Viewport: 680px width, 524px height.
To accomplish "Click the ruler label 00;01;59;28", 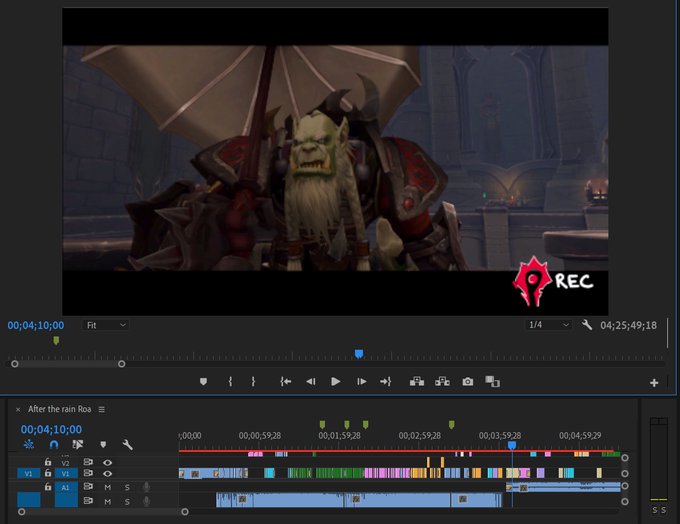I will pyautogui.click(x=339, y=436).
